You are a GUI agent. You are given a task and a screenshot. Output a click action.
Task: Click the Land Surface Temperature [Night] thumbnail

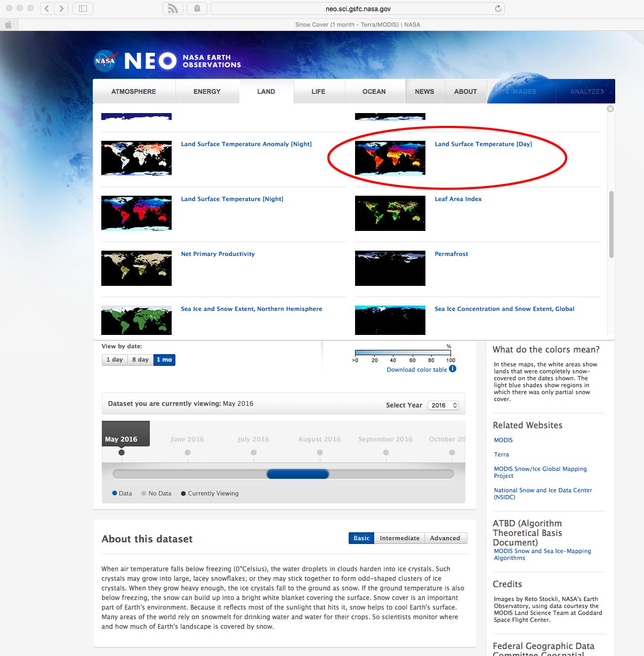tap(136, 213)
